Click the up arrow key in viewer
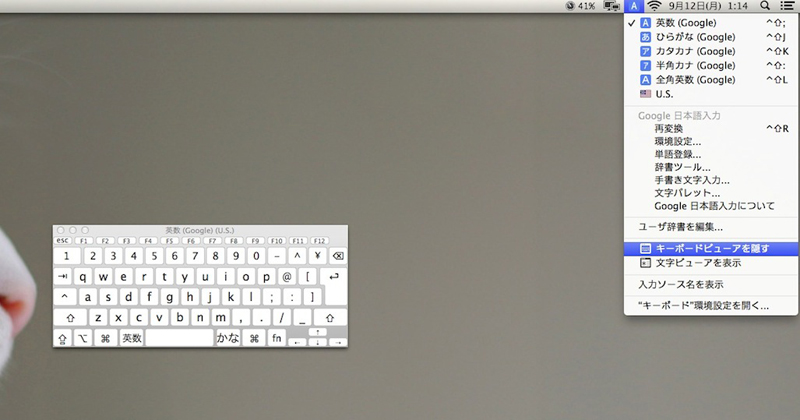 click(317, 333)
